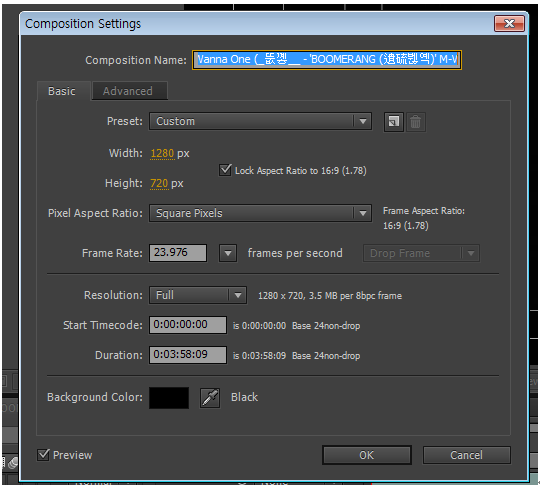The height and width of the screenshot is (485, 540).
Task: Click the Width value 1280
Action: click(x=162, y=153)
